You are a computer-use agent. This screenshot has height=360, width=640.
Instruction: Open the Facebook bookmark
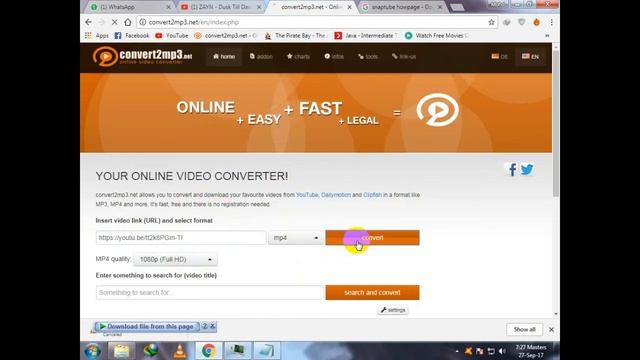point(132,36)
